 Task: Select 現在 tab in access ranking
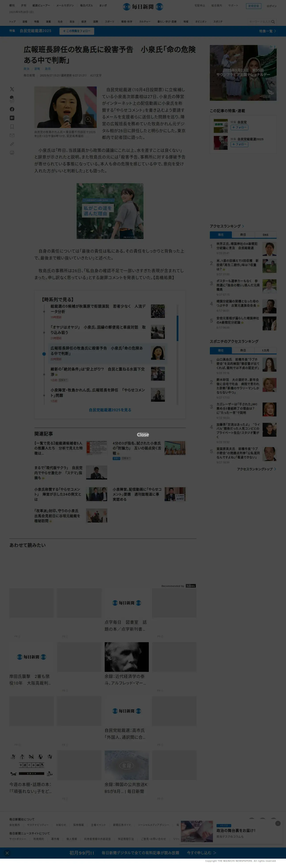coord(221,235)
